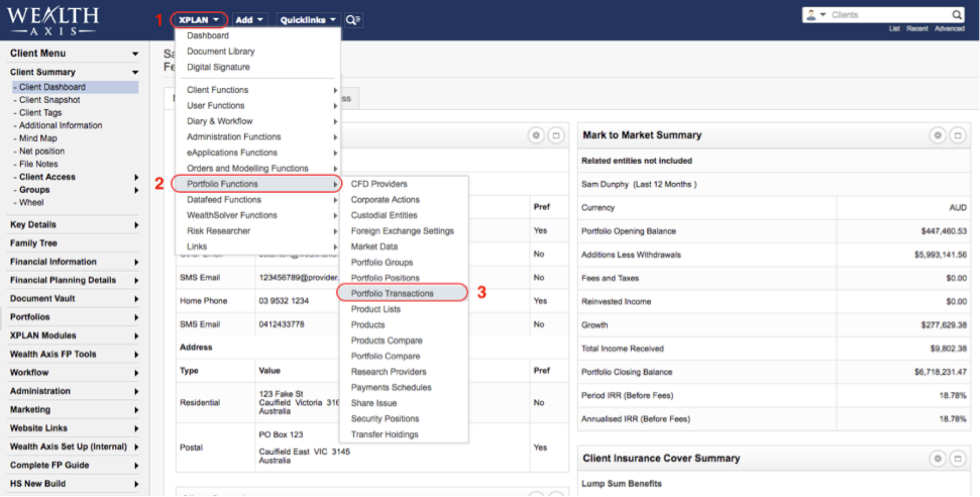The image size is (980, 497).
Task: Open File Notes in sidebar
Action: click(x=38, y=164)
